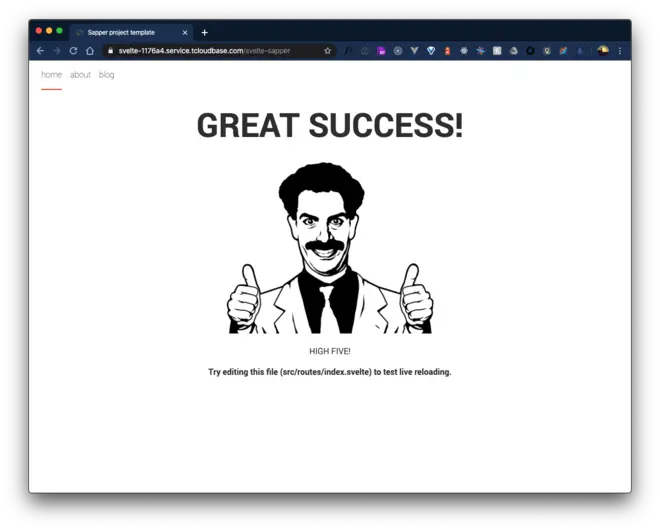Click the rocket extension icon
Image resolution: width=660 pixels, height=531 pixels.
[563, 51]
